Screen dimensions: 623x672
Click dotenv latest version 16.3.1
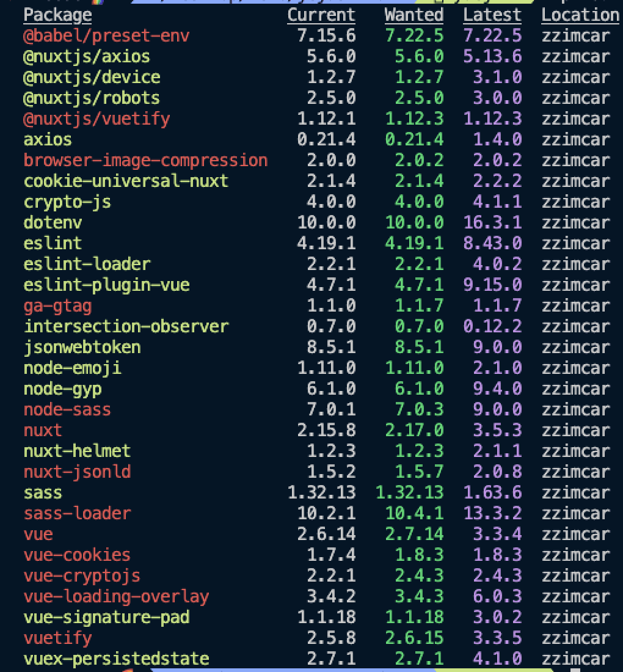[x=492, y=222]
